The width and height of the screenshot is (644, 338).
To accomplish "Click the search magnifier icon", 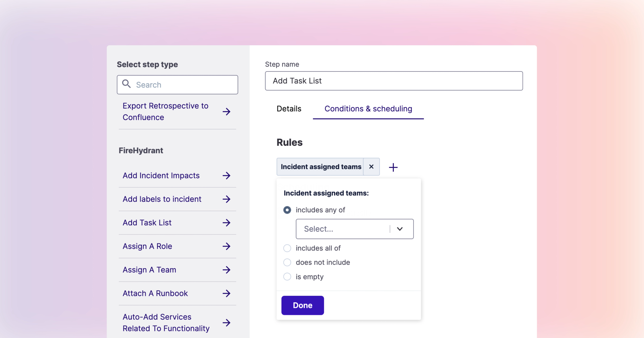I will (126, 84).
